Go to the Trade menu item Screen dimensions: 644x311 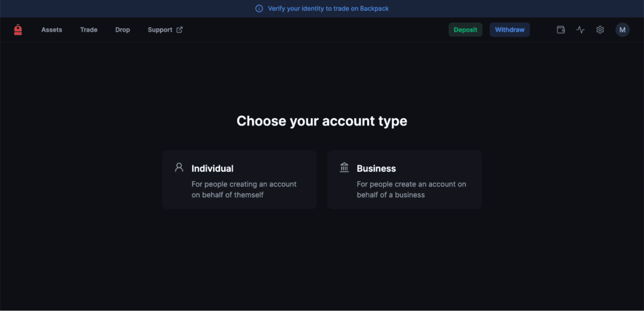[89, 30]
